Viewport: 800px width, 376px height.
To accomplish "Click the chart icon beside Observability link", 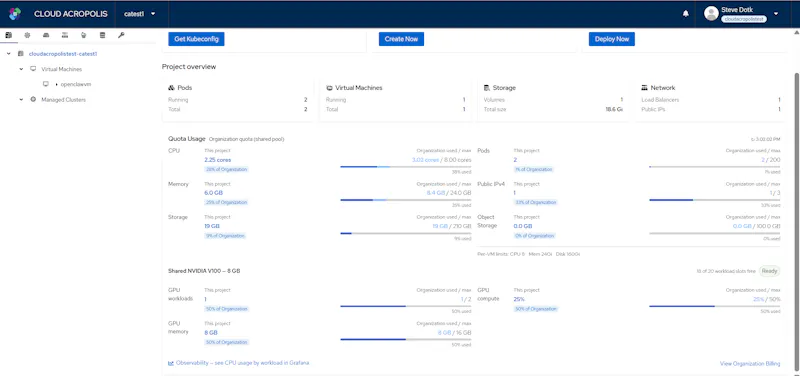I will click(x=171, y=363).
